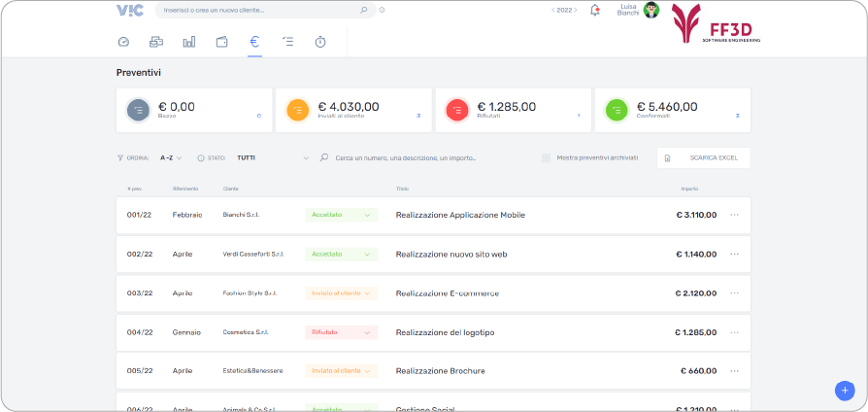Open the stopwatch timer section
868x412 pixels.
320,42
